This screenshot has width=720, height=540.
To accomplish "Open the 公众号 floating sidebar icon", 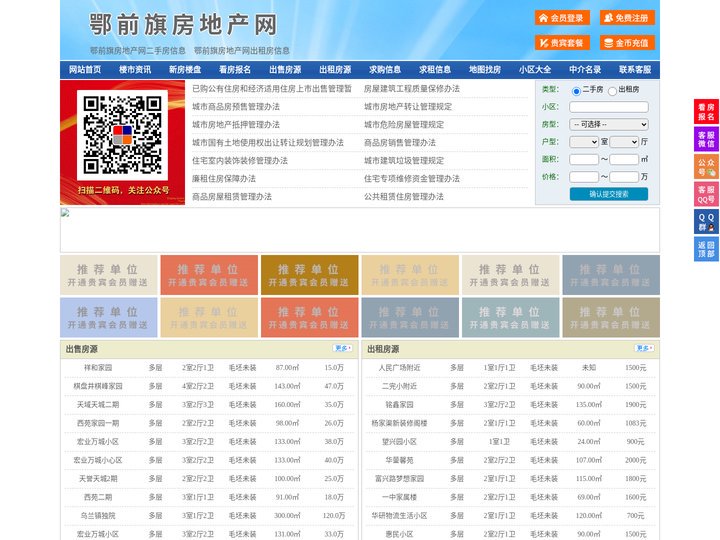I will [x=706, y=167].
